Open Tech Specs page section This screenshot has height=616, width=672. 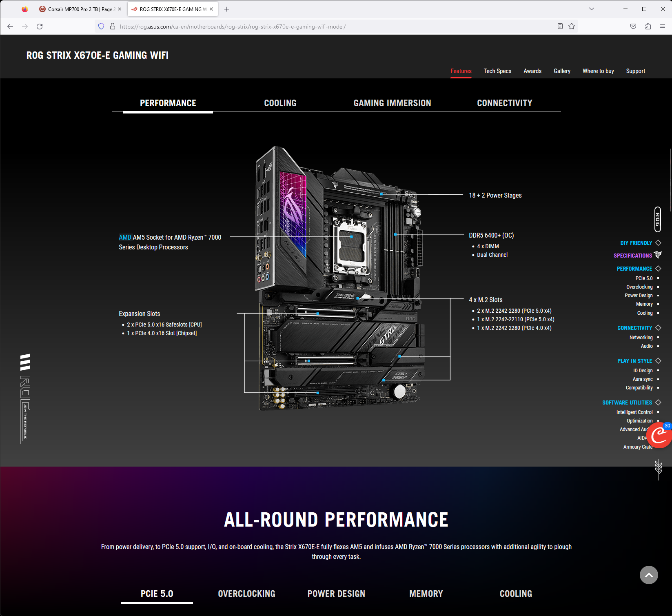point(497,71)
